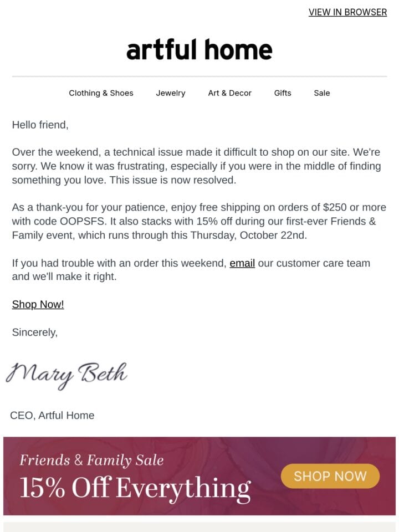Click the underlined email link
This screenshot has width=399, height=532.
pyautogui.click(x=242, y=263)
